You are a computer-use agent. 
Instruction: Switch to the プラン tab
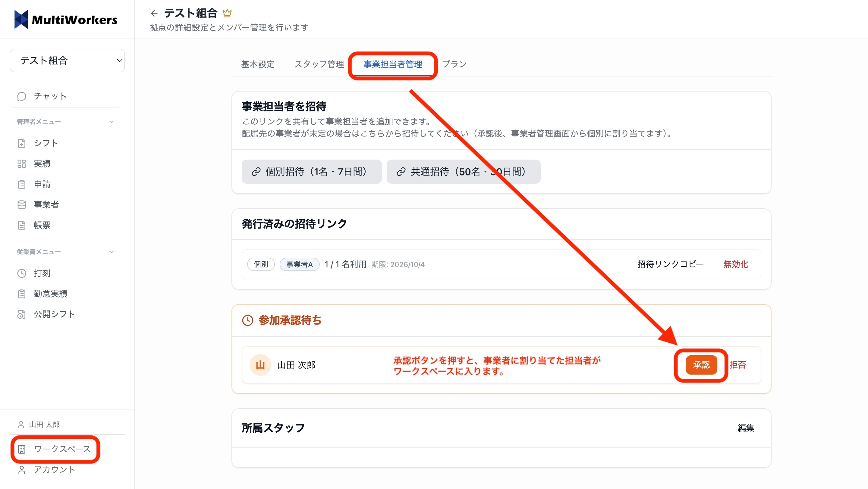(x=454, y=64)
